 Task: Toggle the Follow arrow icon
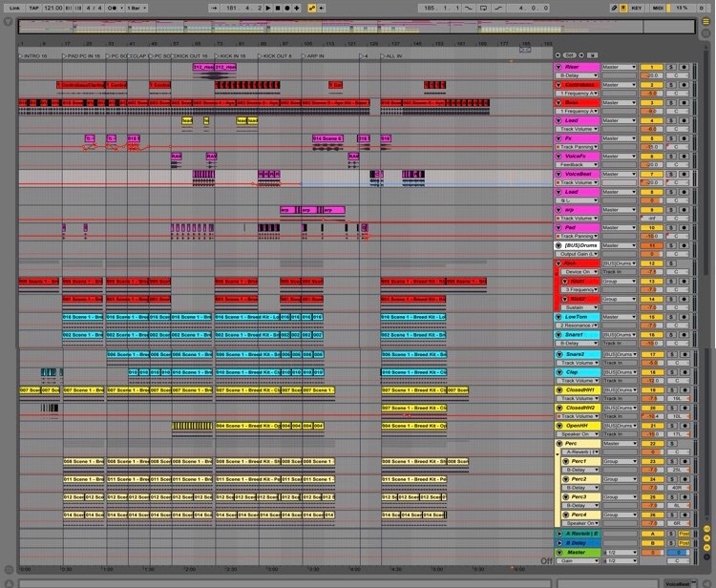[x=214, y=8]
